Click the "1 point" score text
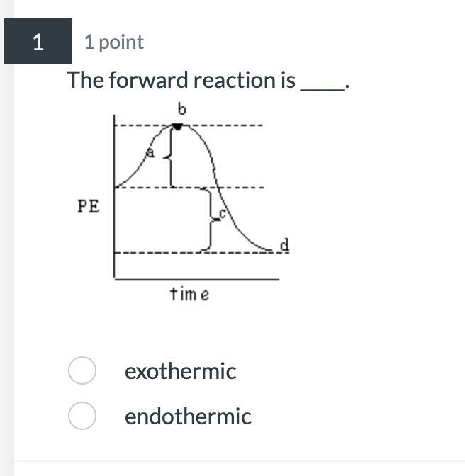465x476 pixels. coord(114,42)
